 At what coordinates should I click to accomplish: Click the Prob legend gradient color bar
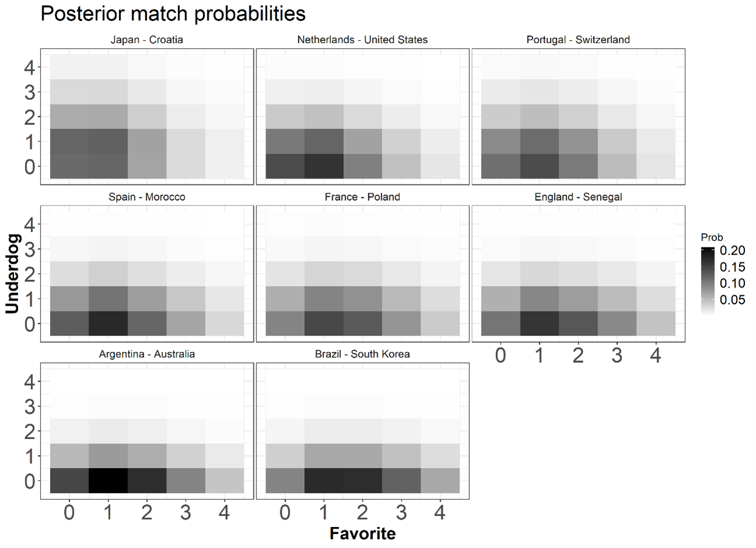pos(708,281)
